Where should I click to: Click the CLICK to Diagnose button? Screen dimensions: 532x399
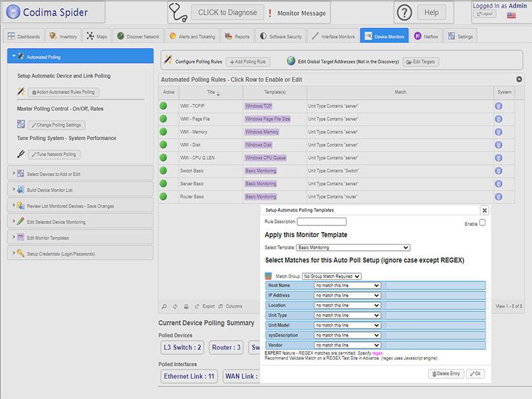pos(227,13)
